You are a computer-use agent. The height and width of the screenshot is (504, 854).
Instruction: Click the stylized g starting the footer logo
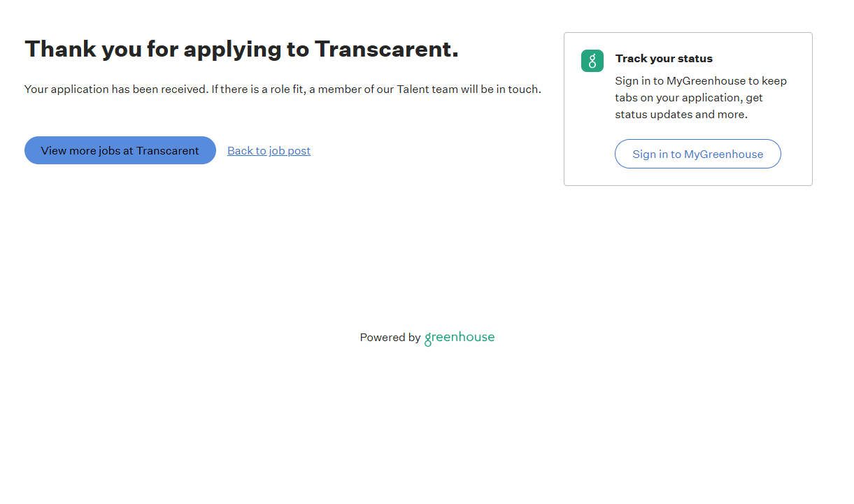[x=428, y=339]
